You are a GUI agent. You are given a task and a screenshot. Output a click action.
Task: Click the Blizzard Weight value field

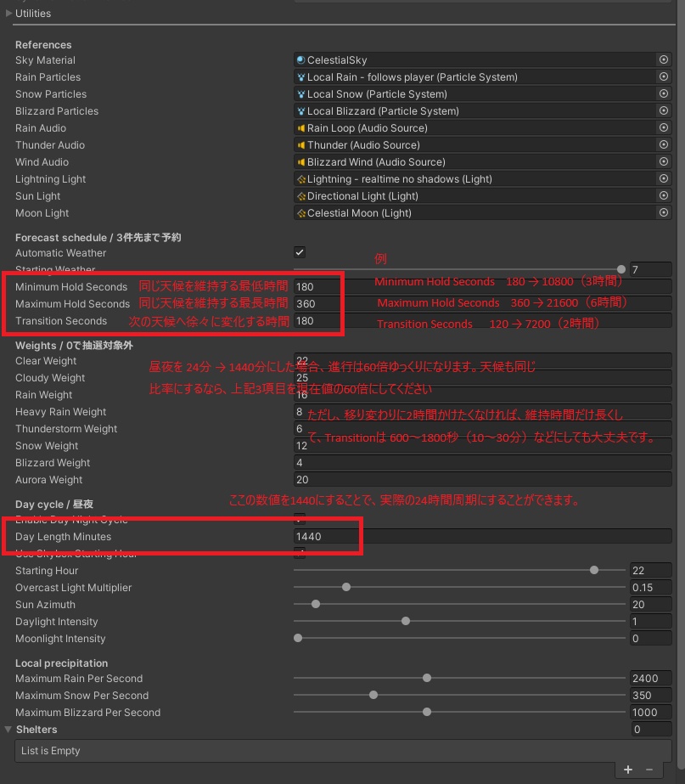click(483, 462)
